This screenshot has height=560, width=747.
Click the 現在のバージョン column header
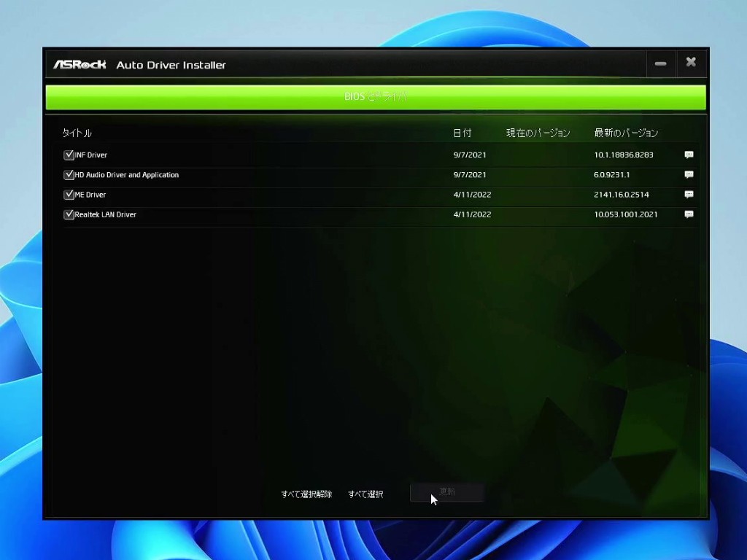point(538,133)
